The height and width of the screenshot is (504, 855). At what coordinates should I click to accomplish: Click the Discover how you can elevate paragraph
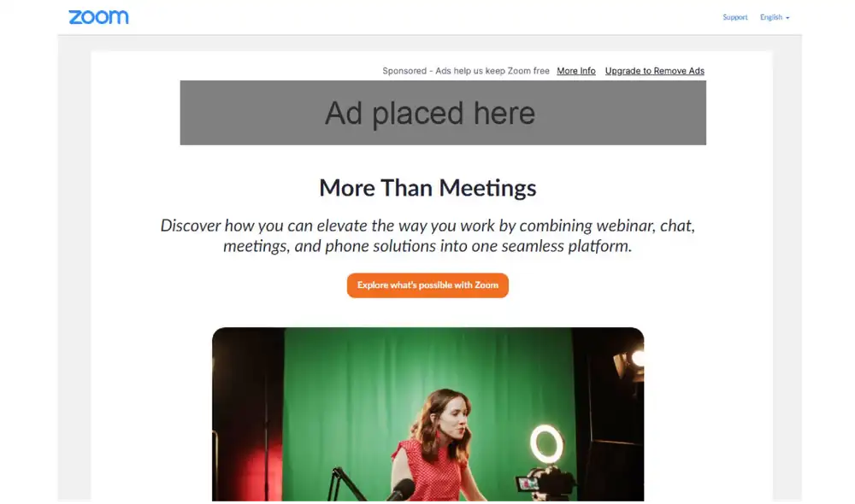(x=427, y=236)
